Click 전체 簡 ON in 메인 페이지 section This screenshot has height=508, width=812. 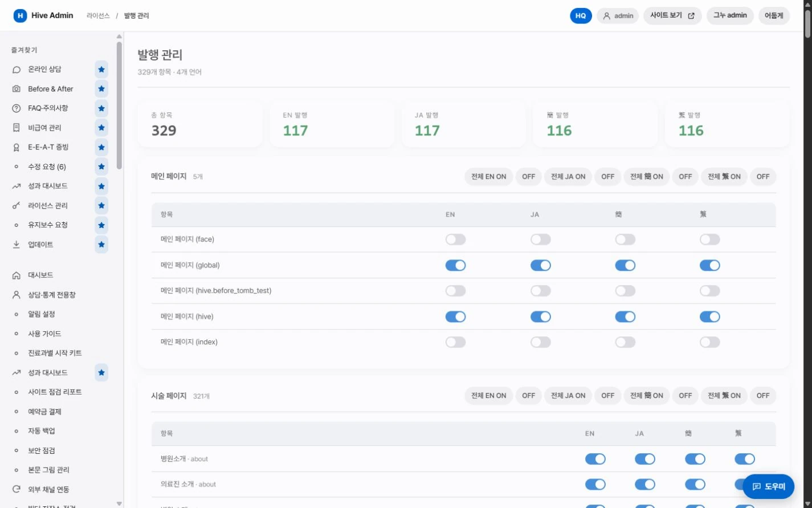coord(647,177)
